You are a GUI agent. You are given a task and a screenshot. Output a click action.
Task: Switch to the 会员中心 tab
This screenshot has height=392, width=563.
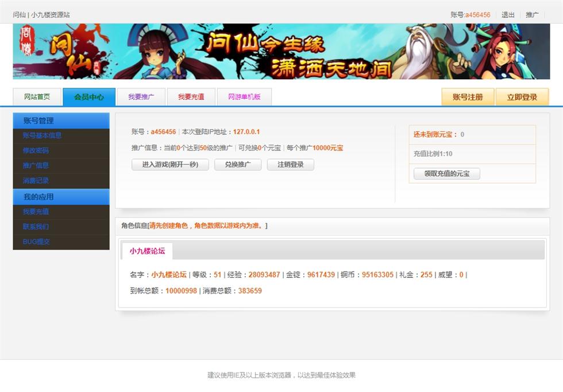(x=89, y=97)
